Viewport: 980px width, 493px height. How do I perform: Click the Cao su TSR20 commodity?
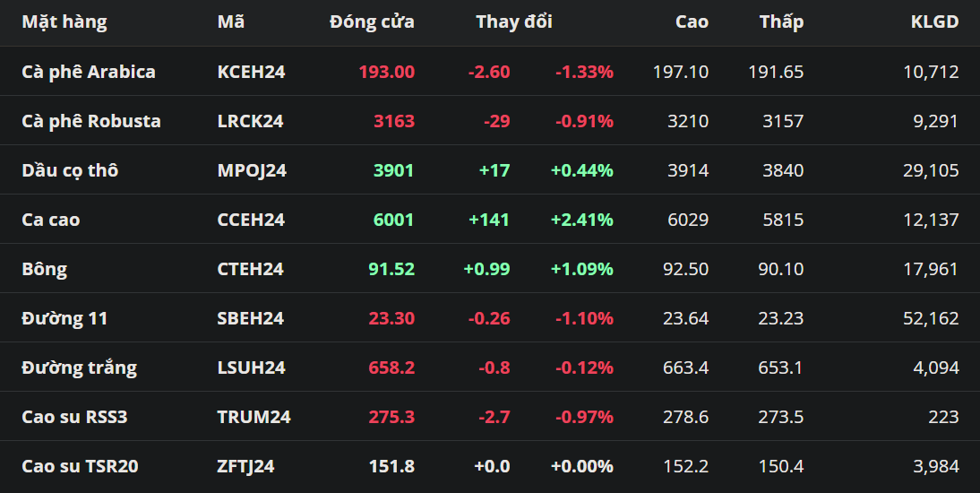[x=80, y=466]
